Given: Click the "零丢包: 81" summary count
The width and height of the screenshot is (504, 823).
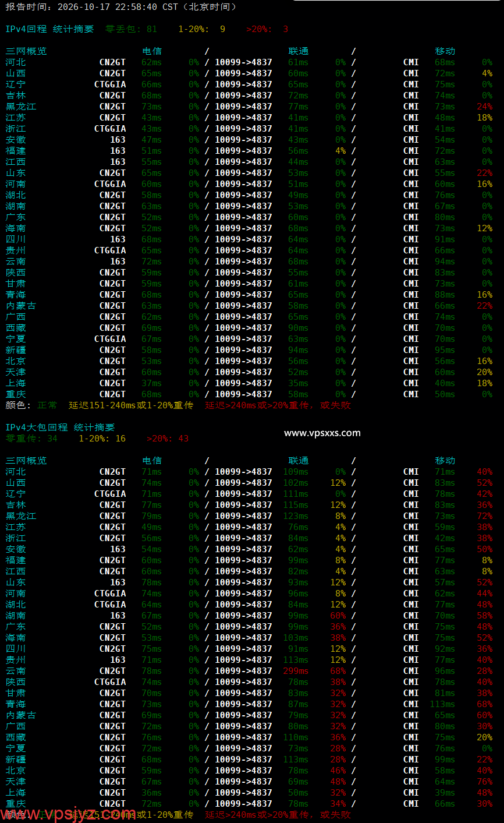Looking at the screenshot, I should [131, 29].
